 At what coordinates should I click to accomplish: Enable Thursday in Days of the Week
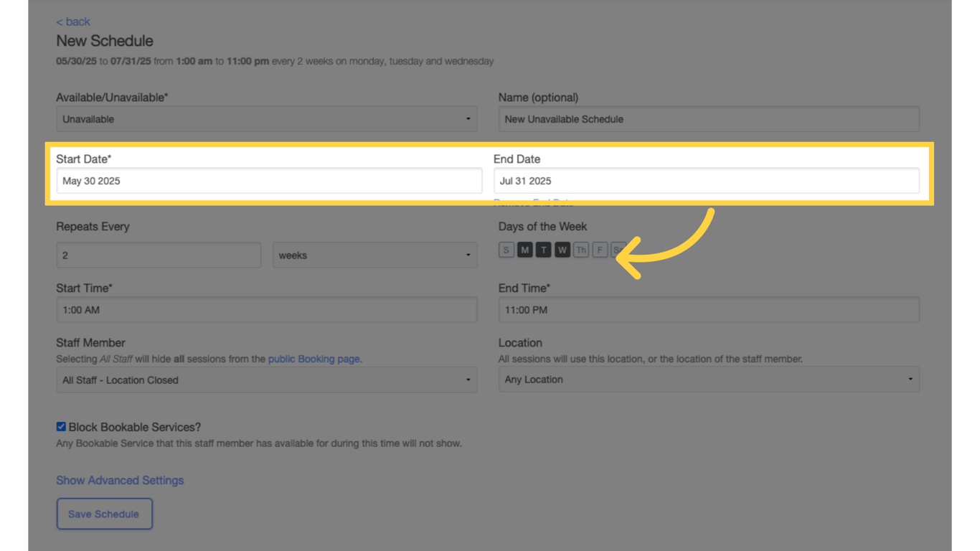click(x=581, y=249)
